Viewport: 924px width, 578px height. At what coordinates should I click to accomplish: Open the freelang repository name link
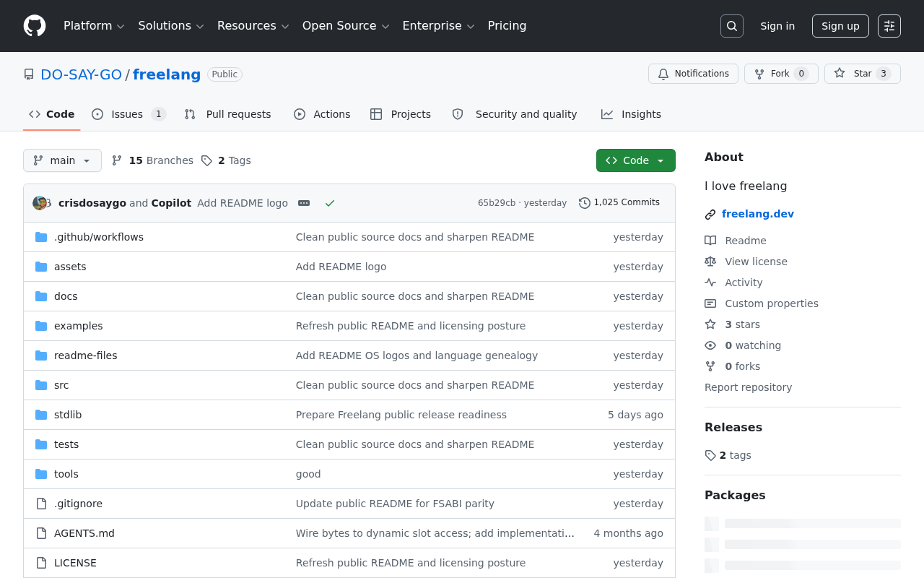[x=167, y=74]
